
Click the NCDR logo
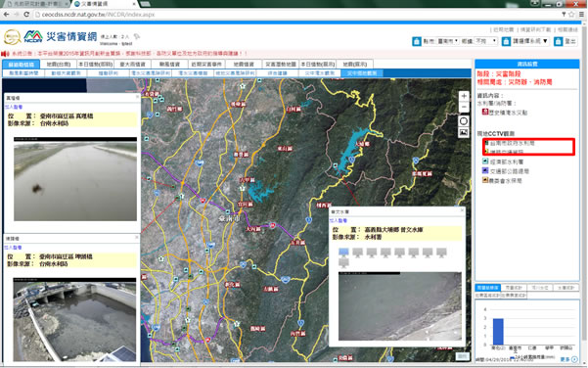click(33, 37)
